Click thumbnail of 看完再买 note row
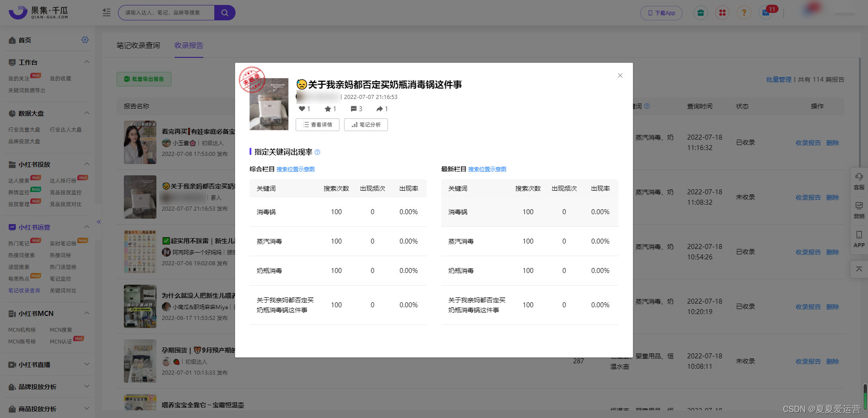868x418 pixels. coord(140,142)
